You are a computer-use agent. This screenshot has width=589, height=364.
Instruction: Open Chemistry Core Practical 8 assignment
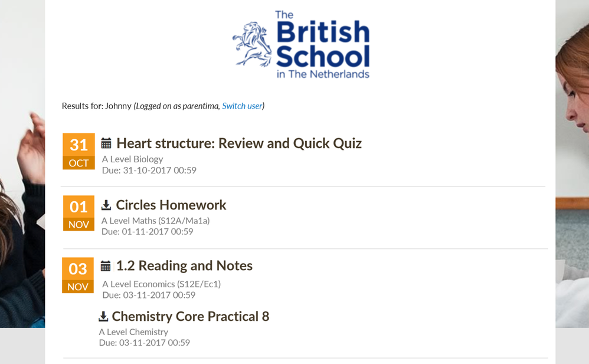[x=191, y=317]
